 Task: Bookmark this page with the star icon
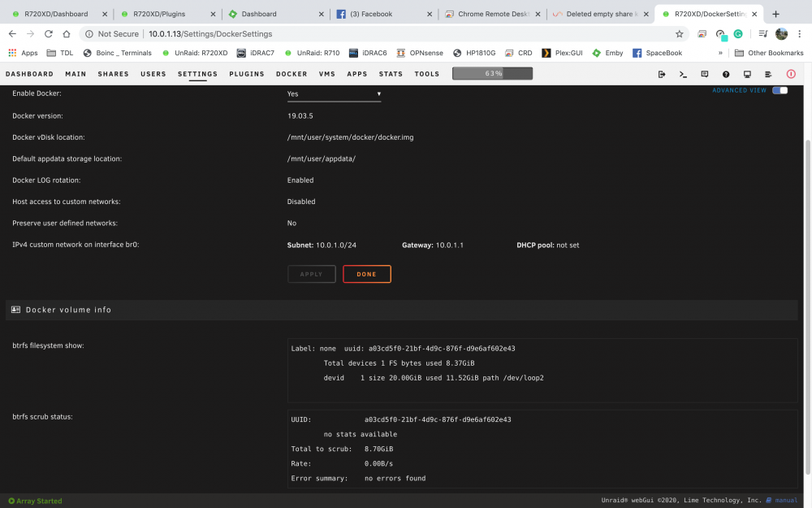pyautogui.click(x=679, y=33)
